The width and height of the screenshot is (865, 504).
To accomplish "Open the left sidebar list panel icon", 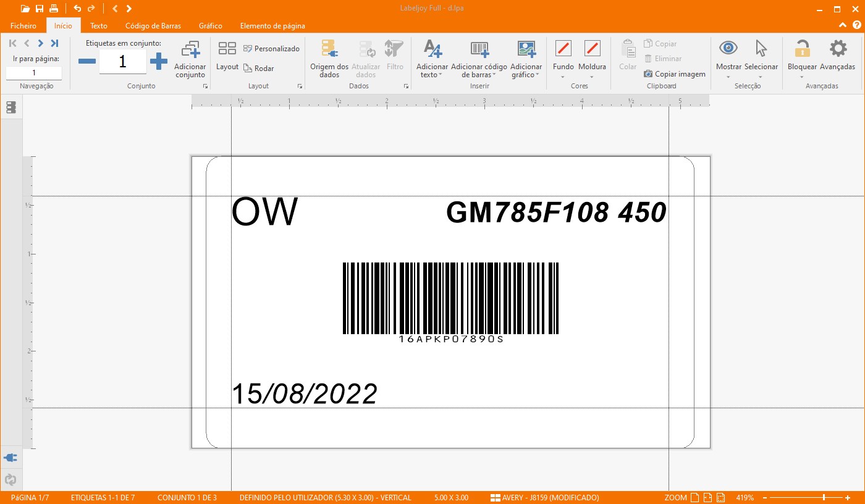I will pyautogui.click(x=11, y=107).
